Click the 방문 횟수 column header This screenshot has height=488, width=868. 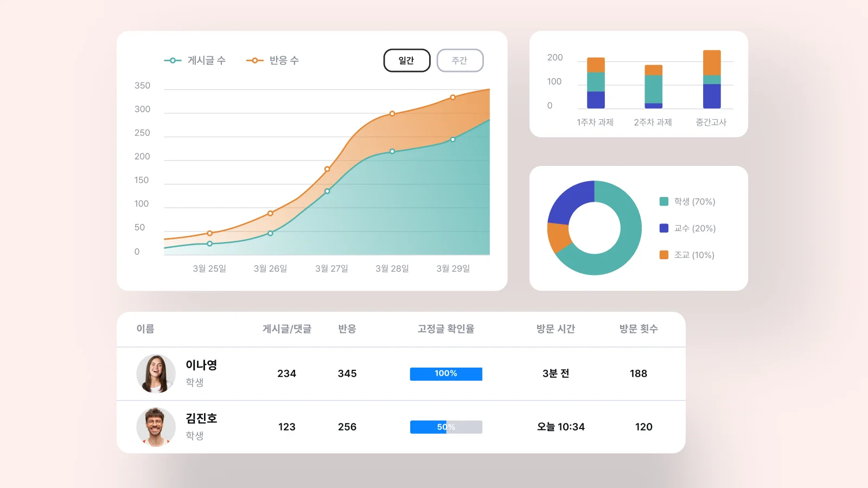pyautogui.click(x=639, y=329)
